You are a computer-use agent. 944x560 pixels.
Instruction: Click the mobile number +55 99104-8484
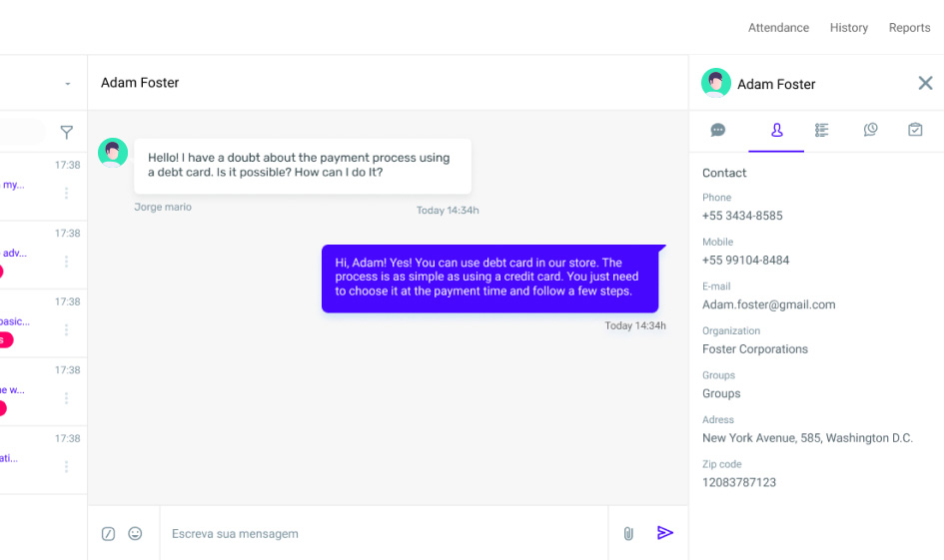pyautogui.click(x=745, y=261)
